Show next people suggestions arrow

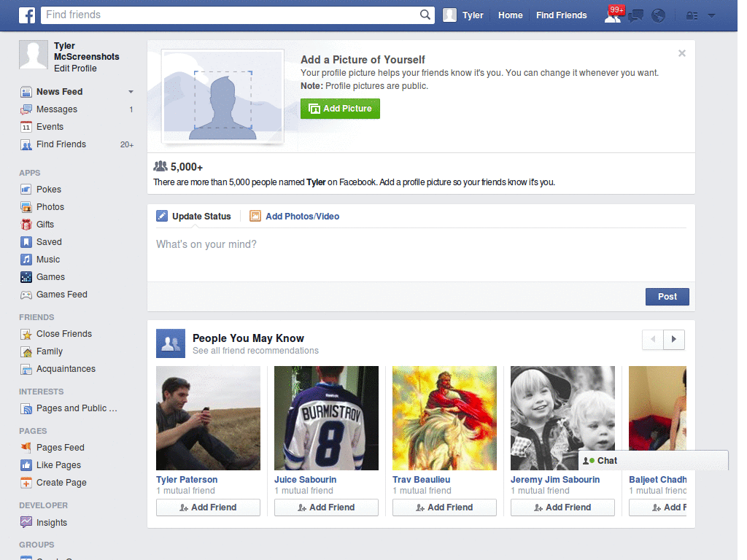point(673,340)
